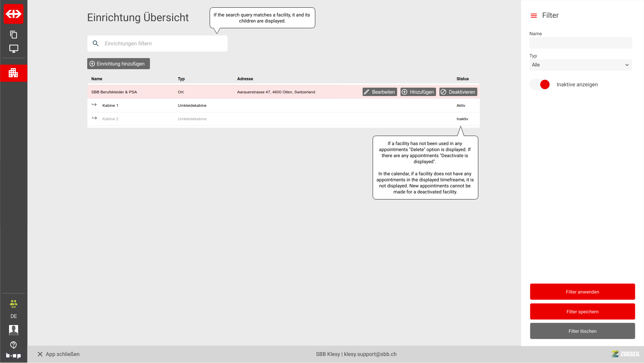Open the user profile avatar

13,330
